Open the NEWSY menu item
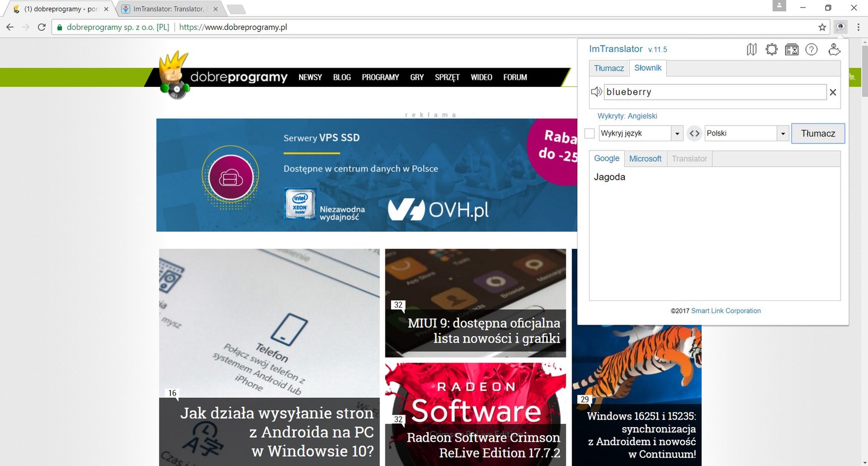The width and height of the screenshot is (868, 466). (x=310, y=77)
